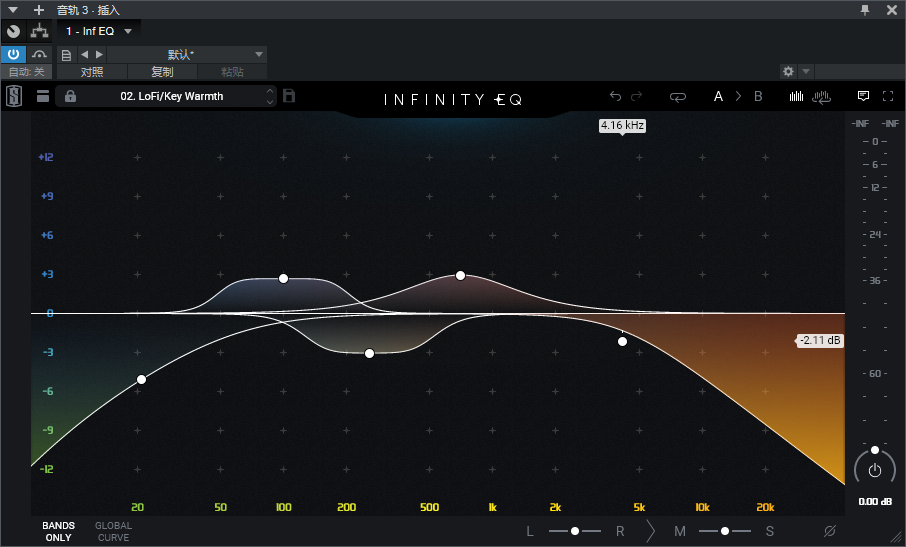Screen dimensions: 906x547
Task: Undo the last EQ change
Action: (x=615, y=96)
